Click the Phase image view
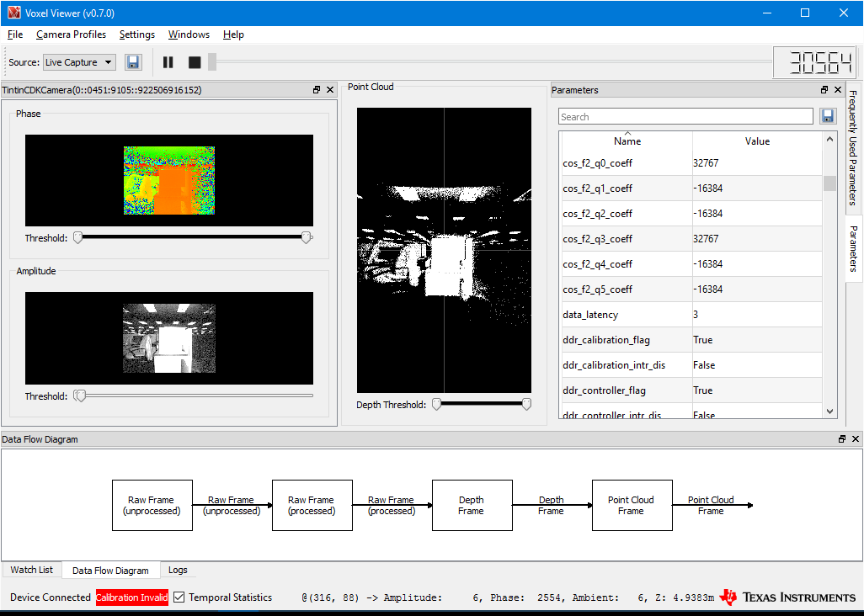 pyautogui.click(x=169, y=180)
